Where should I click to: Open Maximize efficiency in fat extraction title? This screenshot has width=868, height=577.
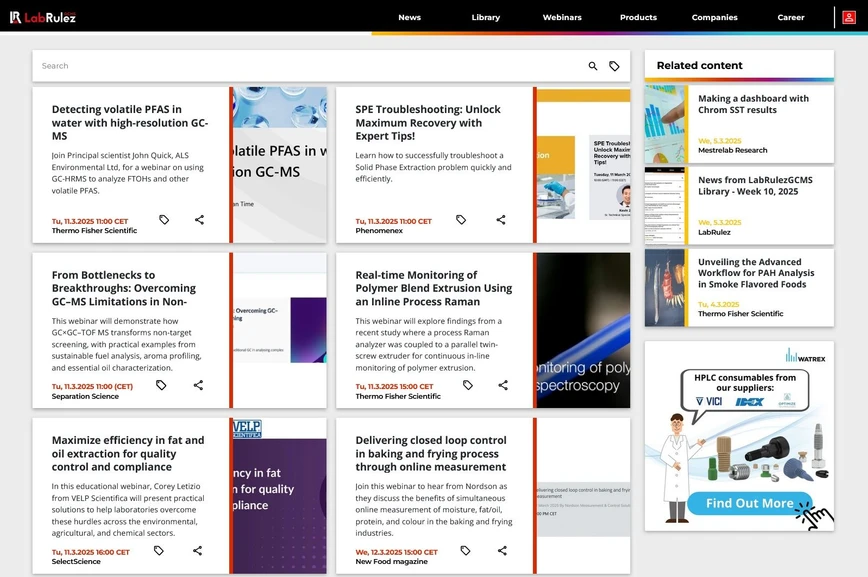[128, 453]
